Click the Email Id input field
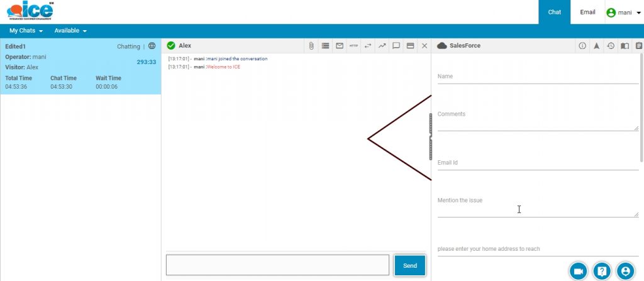Image resolution: width=644 pixels, height=281 pixels. (x=538, y=163)
